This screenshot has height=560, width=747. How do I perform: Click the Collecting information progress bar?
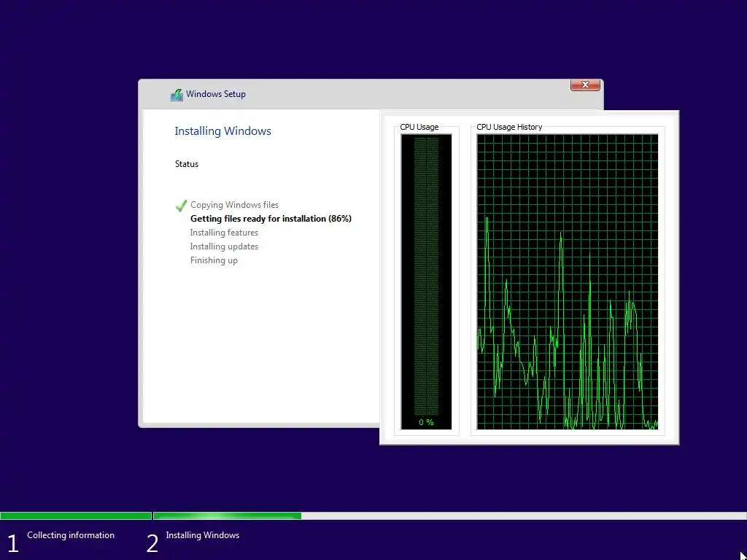pos(76,516)
